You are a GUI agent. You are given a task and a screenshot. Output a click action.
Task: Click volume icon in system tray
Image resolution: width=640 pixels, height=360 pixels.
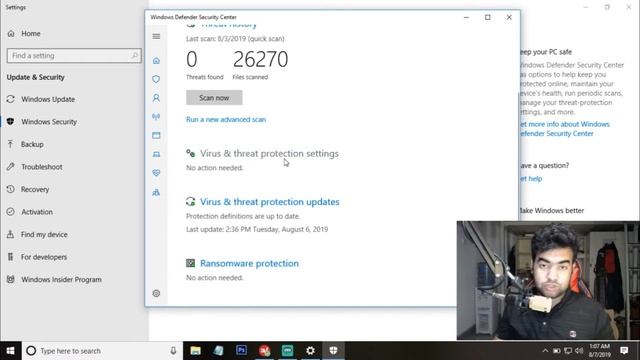point(579,351)
